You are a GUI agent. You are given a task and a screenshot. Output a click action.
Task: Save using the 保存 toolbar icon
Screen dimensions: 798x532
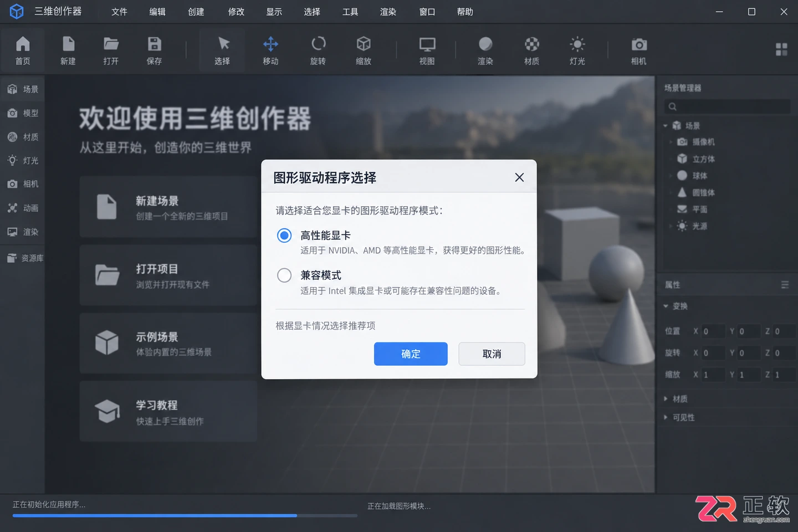pos(154,44)
